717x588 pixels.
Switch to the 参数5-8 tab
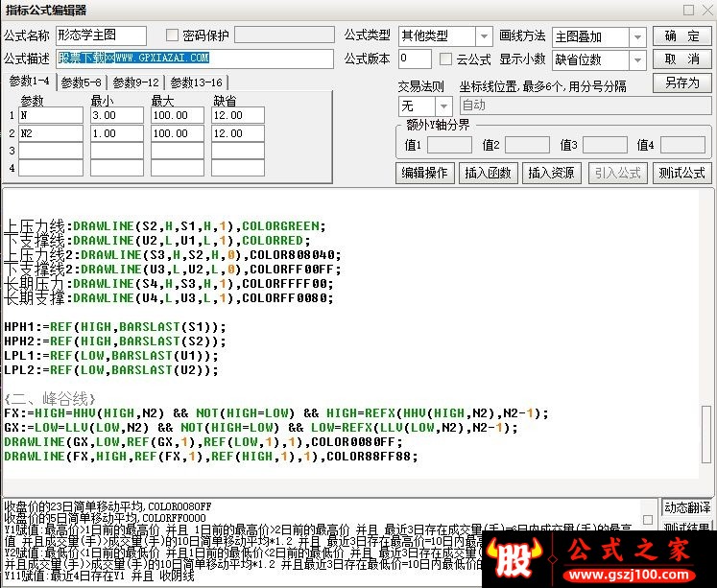[x=81, y=82]
